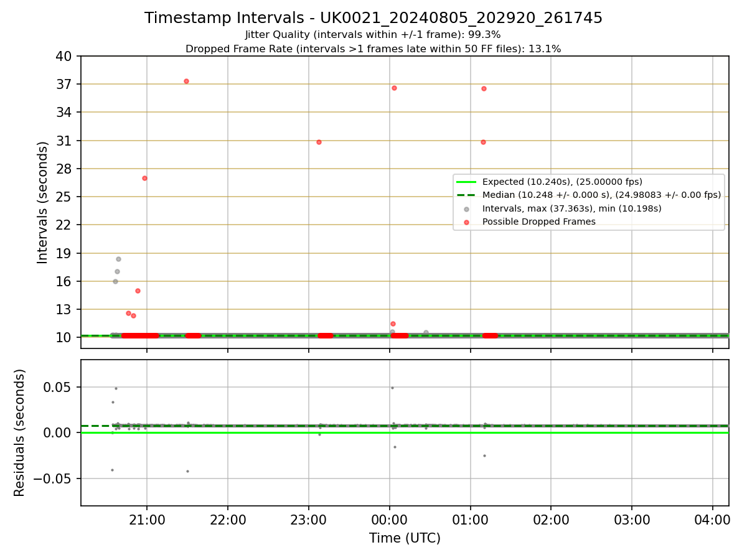Viewport: 747px width, 560px height.
Task: Select the Jitter Quality 99.3% subtitle
Action: [373, 35]
